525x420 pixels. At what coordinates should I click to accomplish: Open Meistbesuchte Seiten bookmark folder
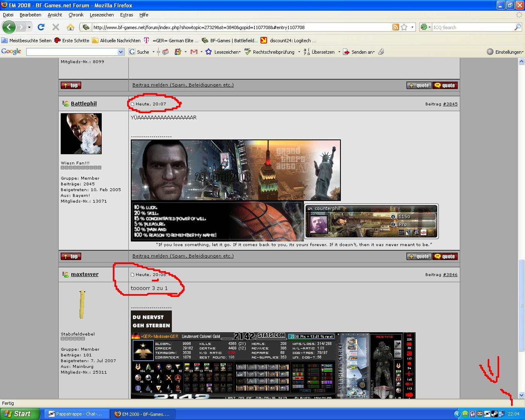coord(27,41)
